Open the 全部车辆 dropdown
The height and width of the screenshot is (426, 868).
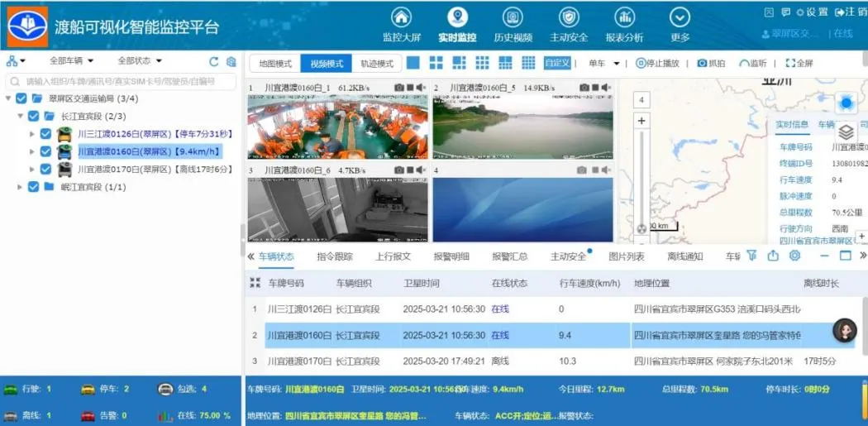coord(71,61)
